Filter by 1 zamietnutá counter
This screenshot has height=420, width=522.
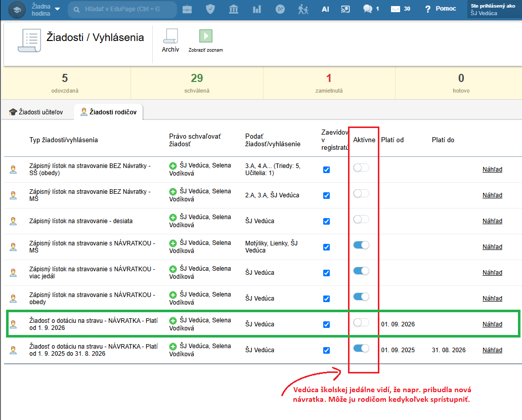point(329,83)
